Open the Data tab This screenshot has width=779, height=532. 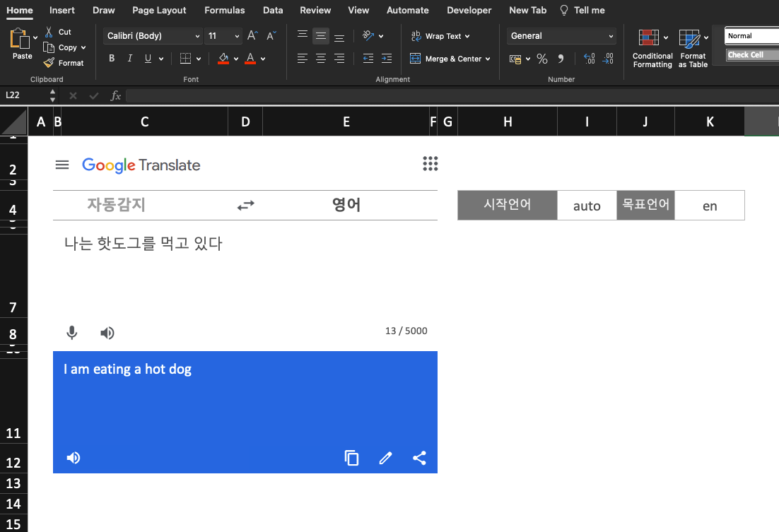click(273, 10)
